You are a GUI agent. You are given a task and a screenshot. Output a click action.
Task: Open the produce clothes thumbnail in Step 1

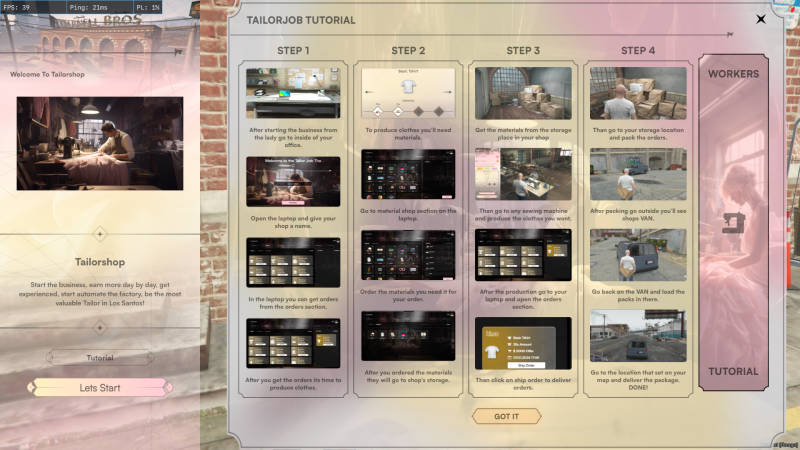(293, 343)
